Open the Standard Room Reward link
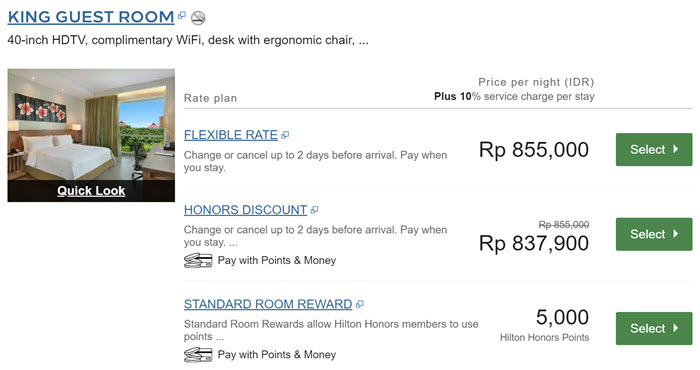Image resolution: width=700 pixels, height=370 pixels. coord(268,304)
